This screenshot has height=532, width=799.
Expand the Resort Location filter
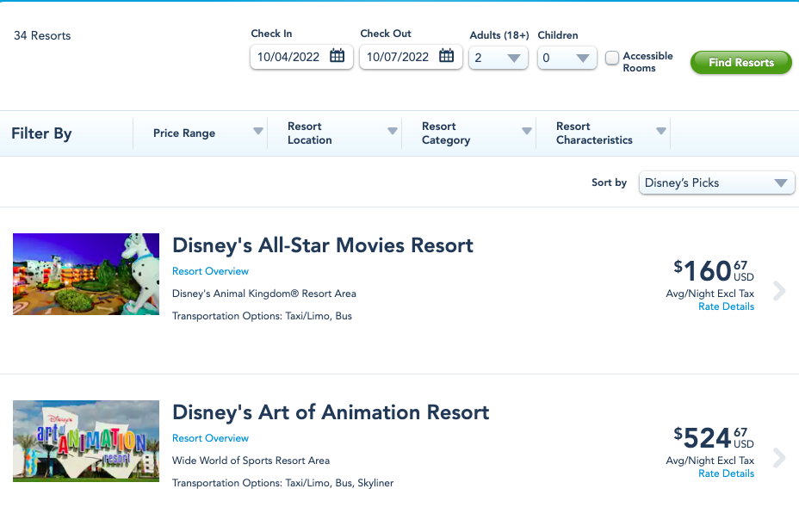(335, 133)
